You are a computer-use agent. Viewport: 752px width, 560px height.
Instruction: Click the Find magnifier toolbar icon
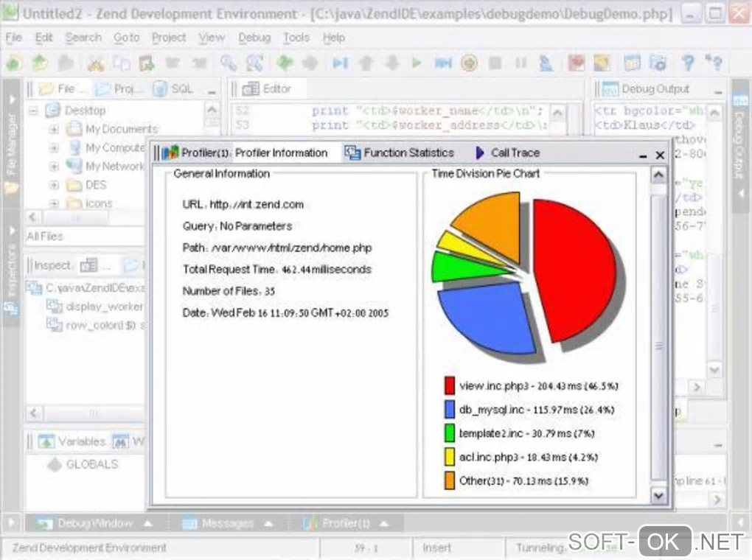pos(229,63)
